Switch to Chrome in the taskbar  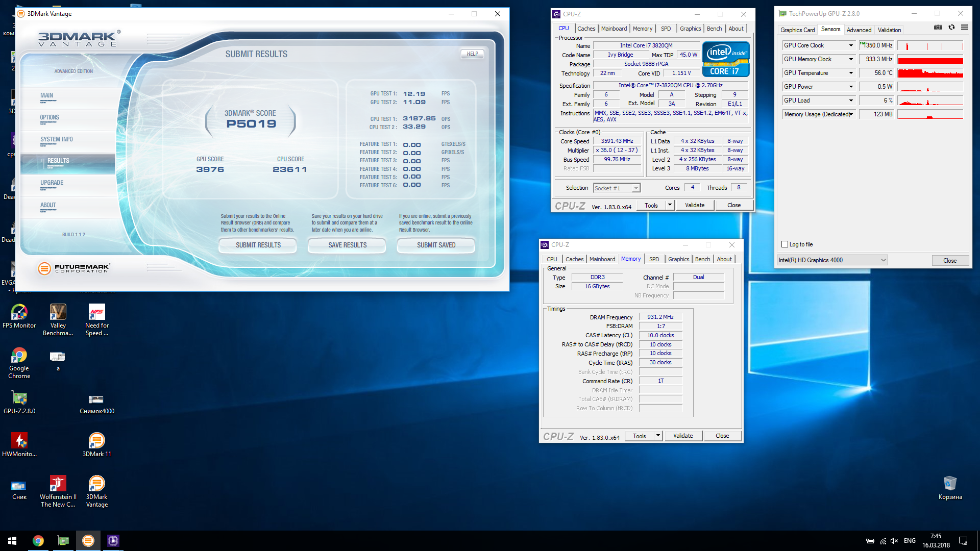click(38, 541)
